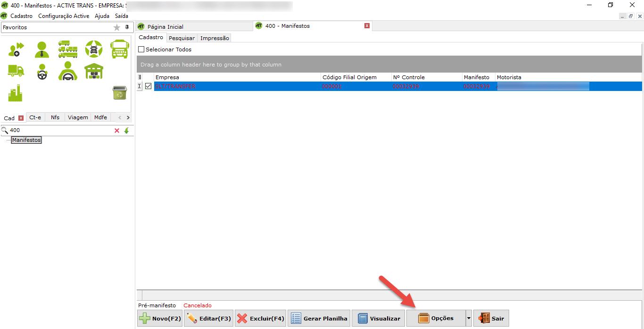
Task: Open the Configuração Active menu
Action: point(64,16)
